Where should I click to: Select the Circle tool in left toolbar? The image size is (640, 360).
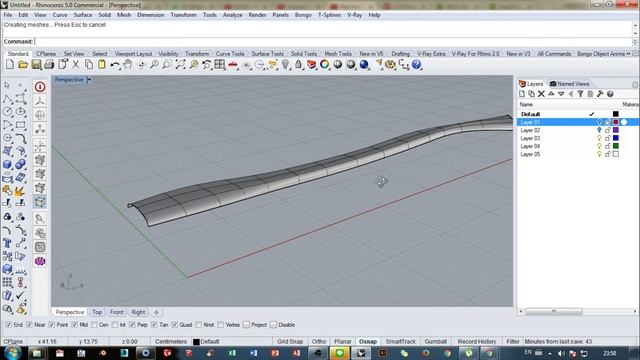[x=7, y=112]
